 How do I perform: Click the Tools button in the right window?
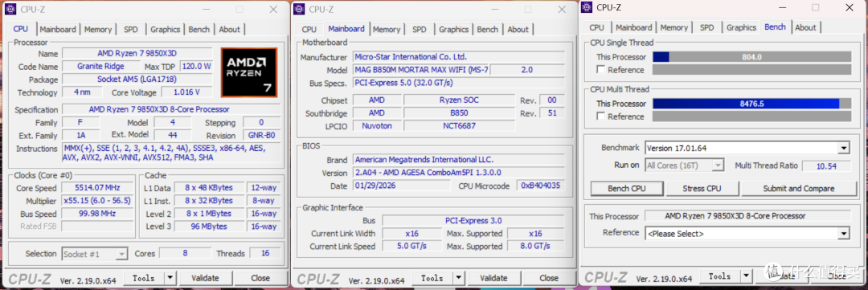(x=720, y=276)
